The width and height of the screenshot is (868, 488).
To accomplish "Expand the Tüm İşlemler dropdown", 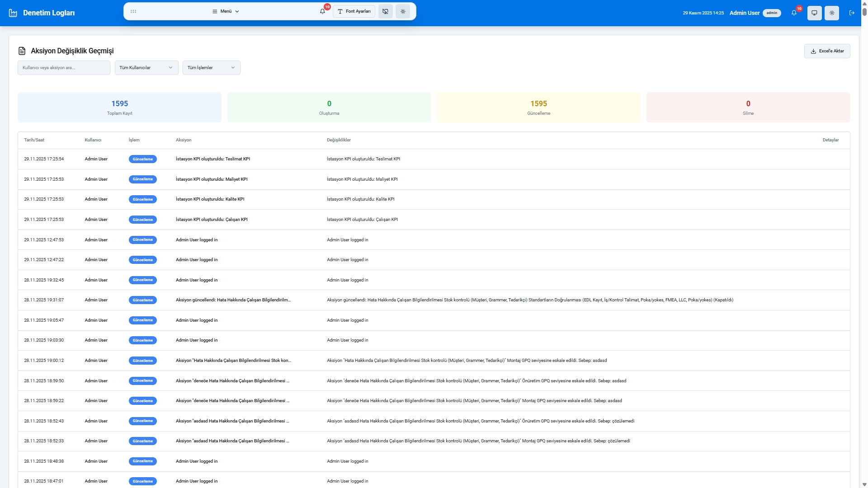I will 211,67.
